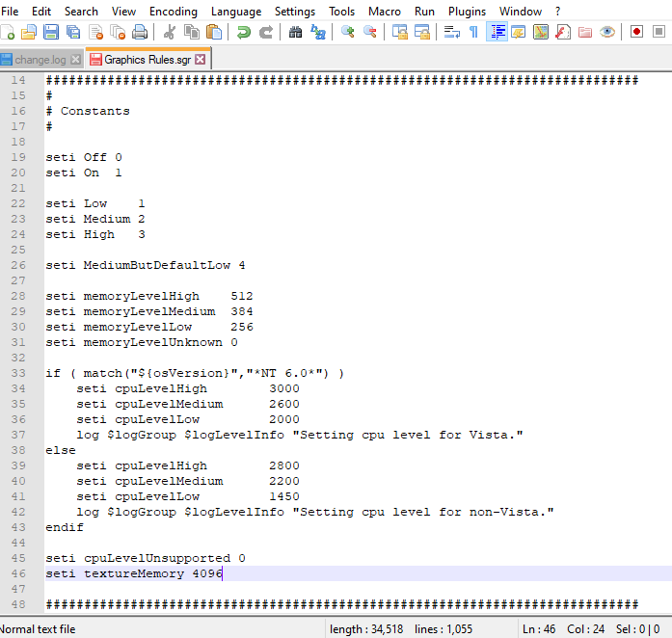Open the Encoding menu

click(x=174, y=11)
